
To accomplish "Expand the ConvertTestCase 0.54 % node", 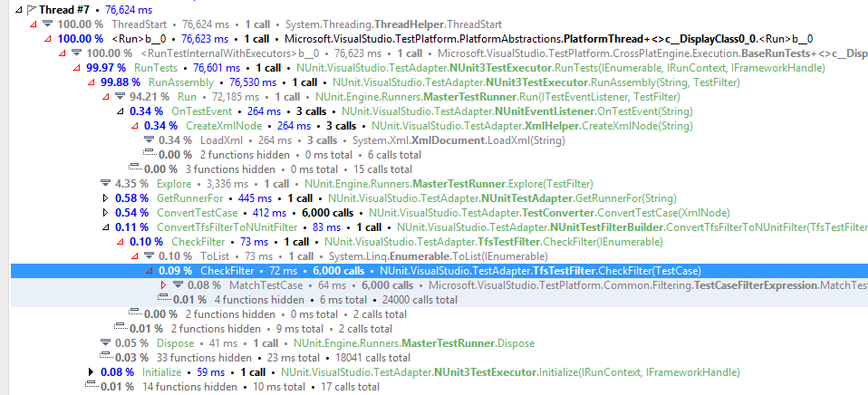I will (x=105, y=212).
